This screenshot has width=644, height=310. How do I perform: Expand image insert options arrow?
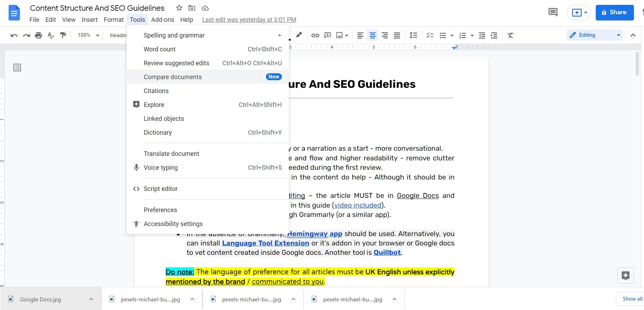[x=347, y=35]
